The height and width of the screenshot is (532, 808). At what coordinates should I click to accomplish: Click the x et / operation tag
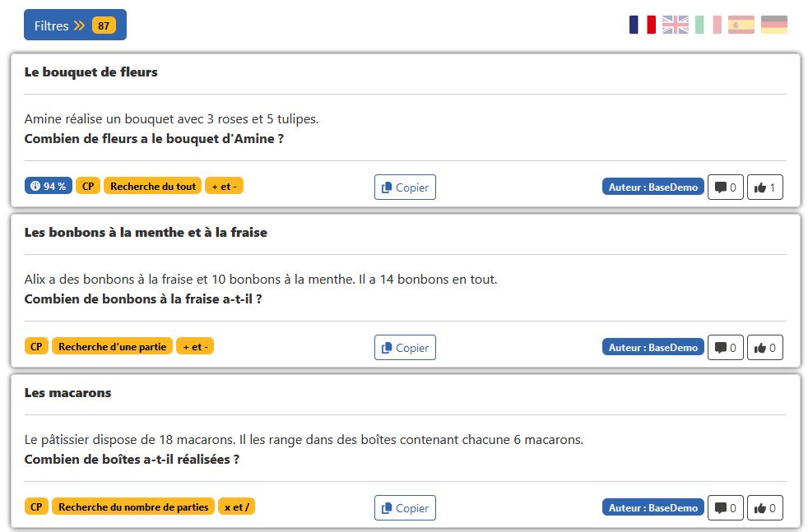[x=236, y=507]
